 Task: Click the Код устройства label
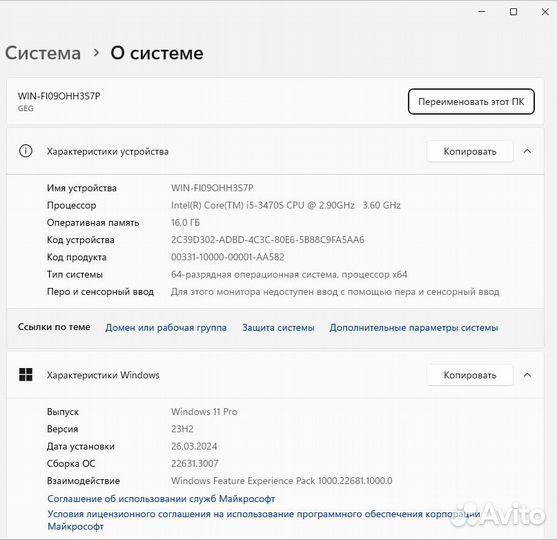pos(81,240)
